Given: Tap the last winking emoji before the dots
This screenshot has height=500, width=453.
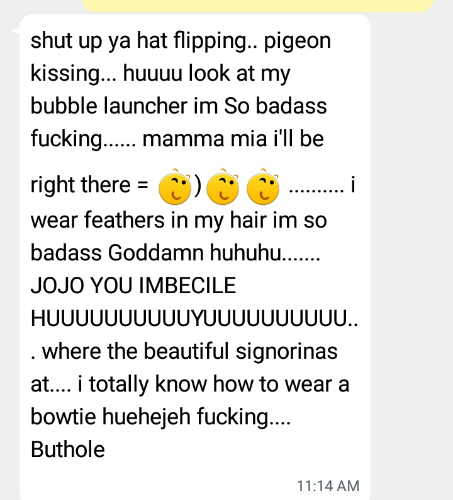Looking at the screenshot, I should click(x=263, y=187).
